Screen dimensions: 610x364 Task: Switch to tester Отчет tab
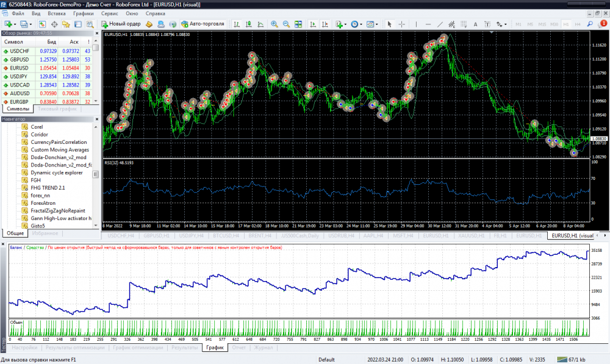[239, 348]
